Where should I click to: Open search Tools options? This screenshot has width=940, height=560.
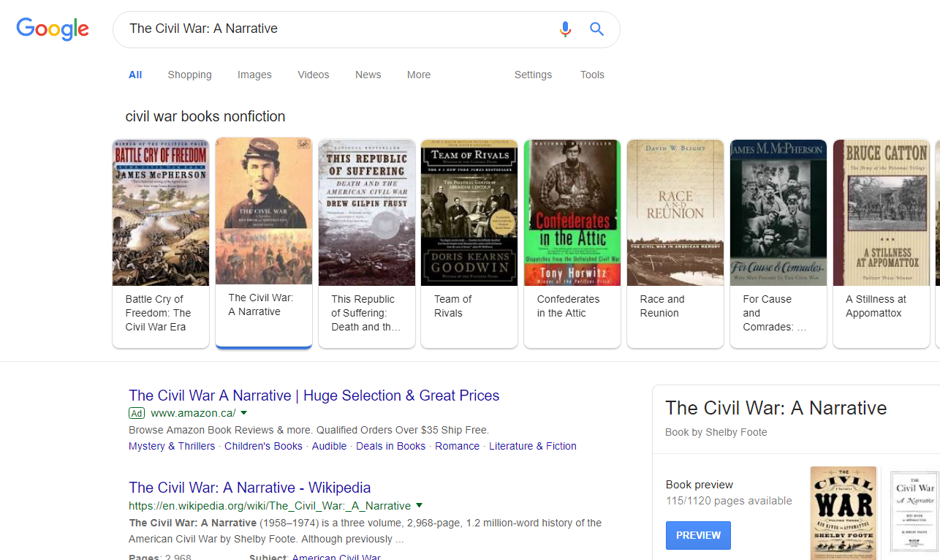coord(592,75)
